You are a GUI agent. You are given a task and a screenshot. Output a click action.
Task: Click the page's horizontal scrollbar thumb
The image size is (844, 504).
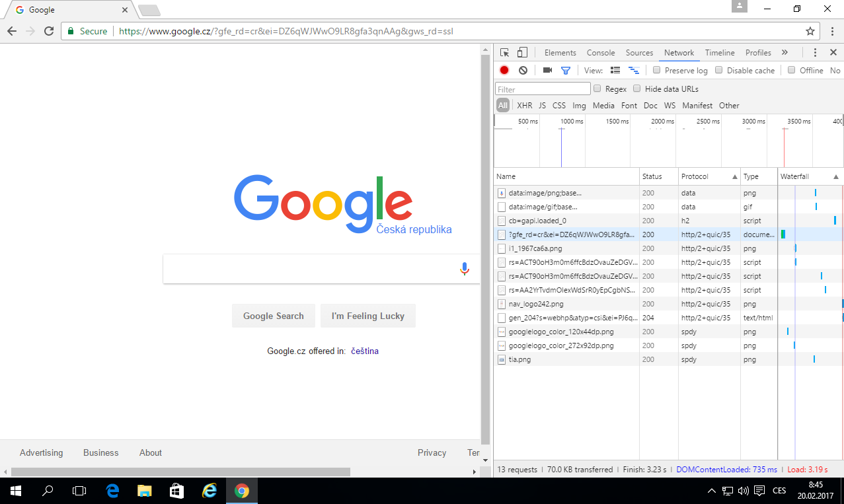[x=180, y=472]
